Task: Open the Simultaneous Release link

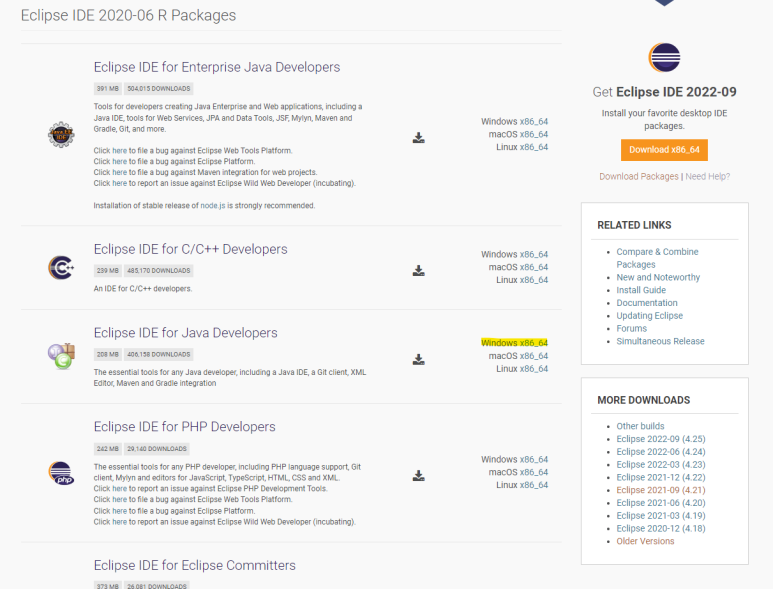Action: (660, 341)
